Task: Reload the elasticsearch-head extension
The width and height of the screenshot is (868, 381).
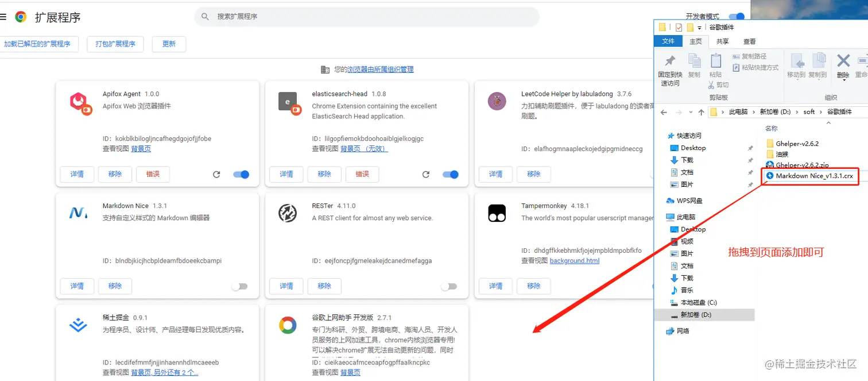Action: (426, 174)
